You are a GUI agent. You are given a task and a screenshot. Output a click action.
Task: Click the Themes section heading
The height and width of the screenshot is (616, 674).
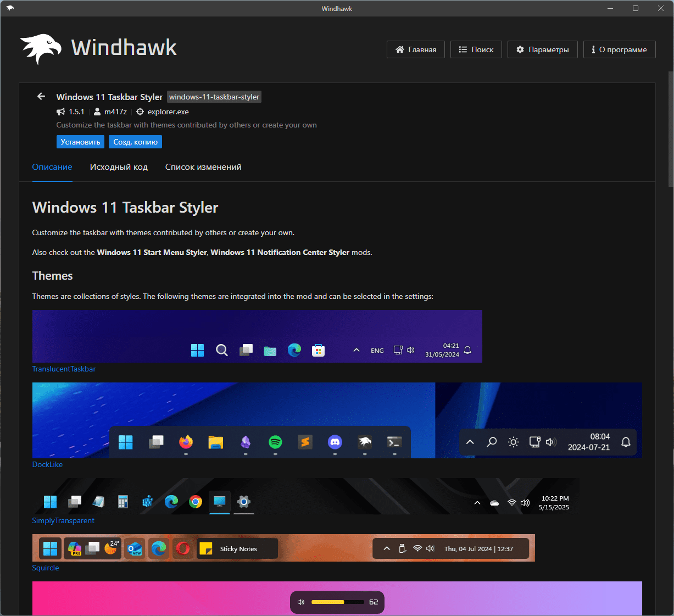coord(52,276)
